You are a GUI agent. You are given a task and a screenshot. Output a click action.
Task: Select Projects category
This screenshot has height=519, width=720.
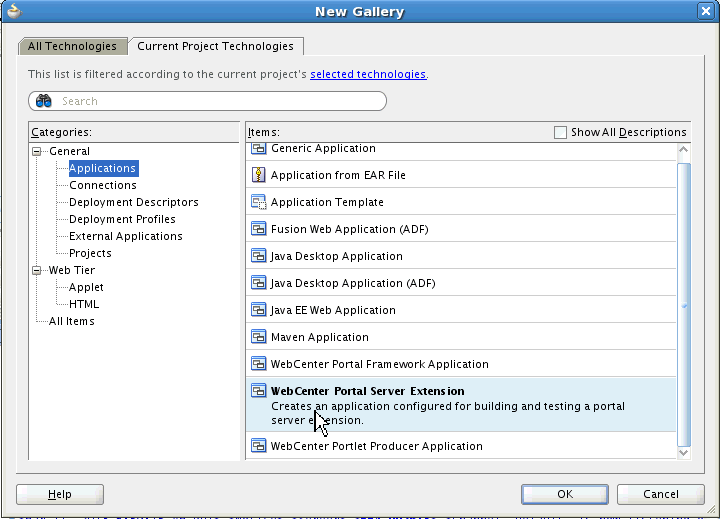[90, 253]
